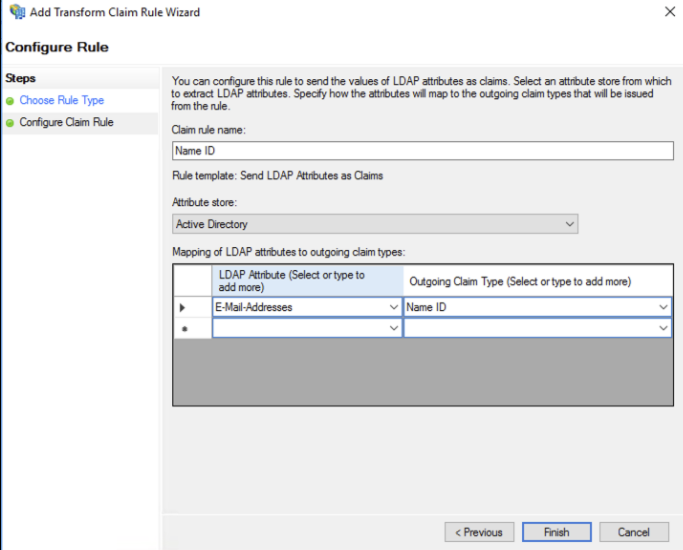Expand the Name ID outgoing claim dropdown arrow

(663, 307)
